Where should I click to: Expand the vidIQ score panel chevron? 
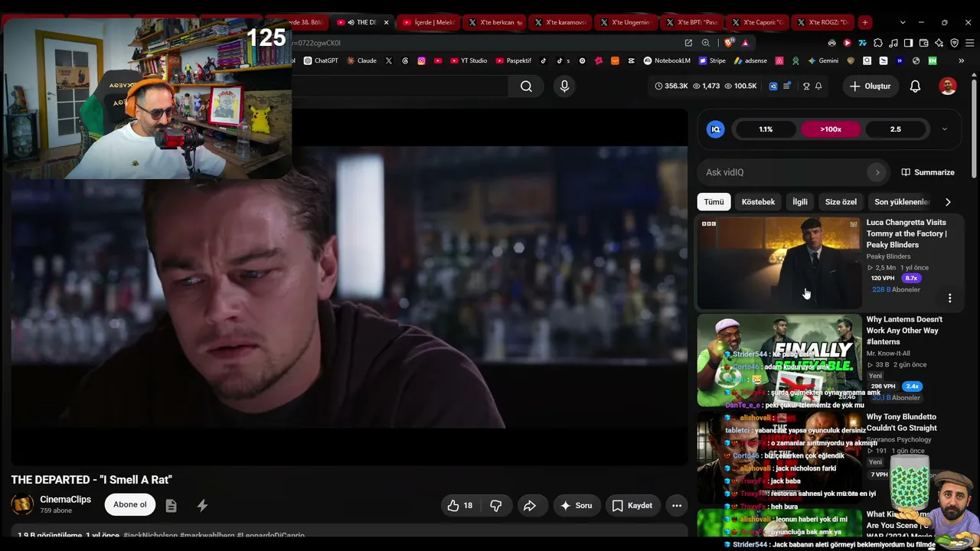944,129
